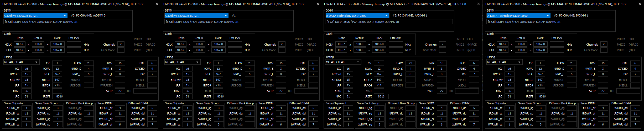Click the tRRD_L value 6 in the DIMM #2 window
This screenshot has height=131, width=644.
point(411,74)
